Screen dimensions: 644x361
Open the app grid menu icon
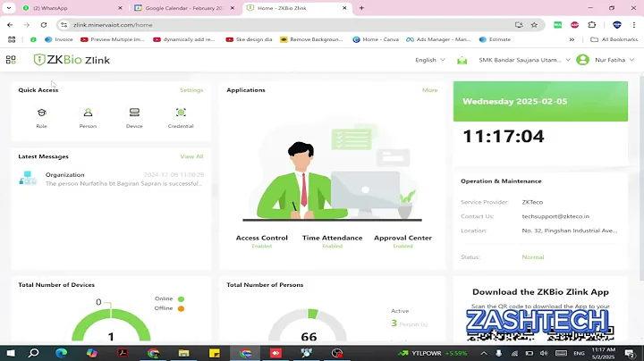11,60
